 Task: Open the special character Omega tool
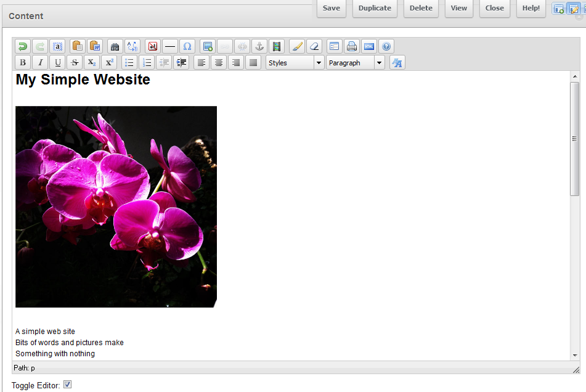(x=187, y=46)
